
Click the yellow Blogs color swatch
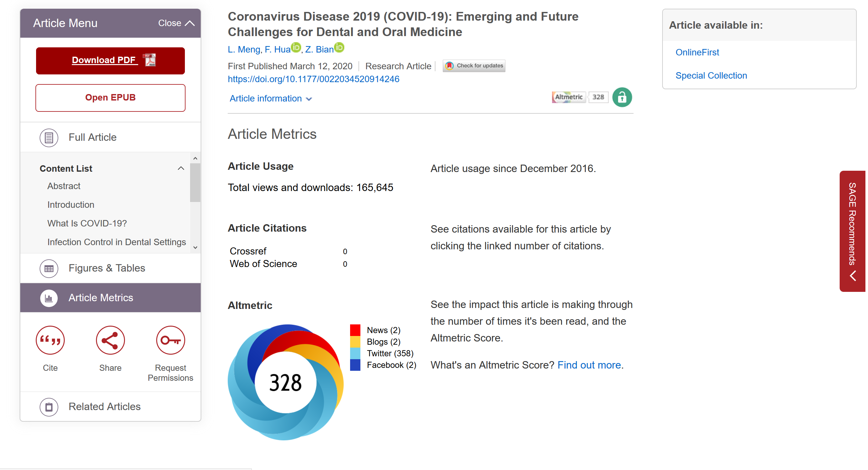click(x=355, y=342)
